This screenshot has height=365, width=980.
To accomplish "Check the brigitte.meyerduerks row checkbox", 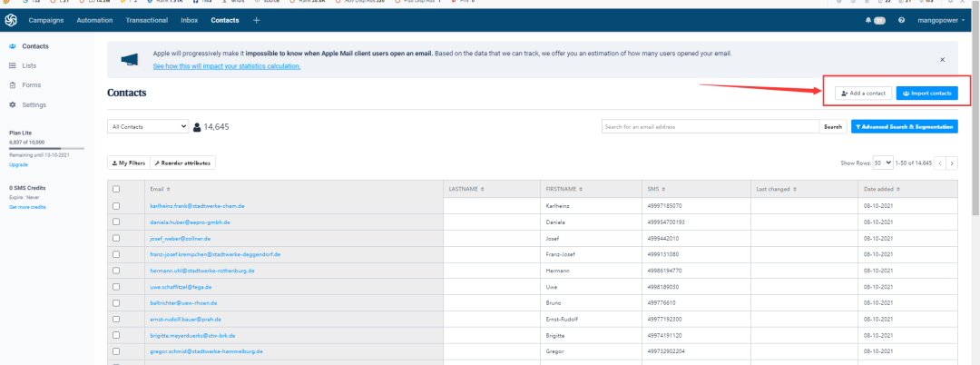I will [116, 335].
